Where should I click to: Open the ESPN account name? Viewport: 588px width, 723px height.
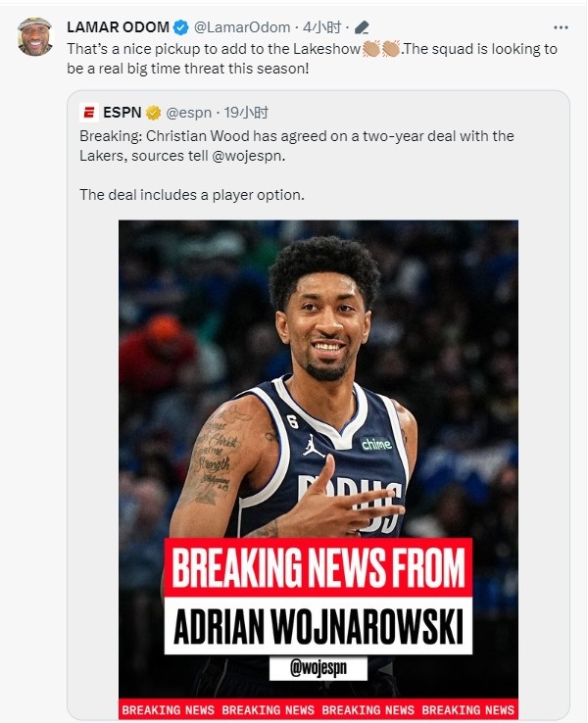click(122, 113)
